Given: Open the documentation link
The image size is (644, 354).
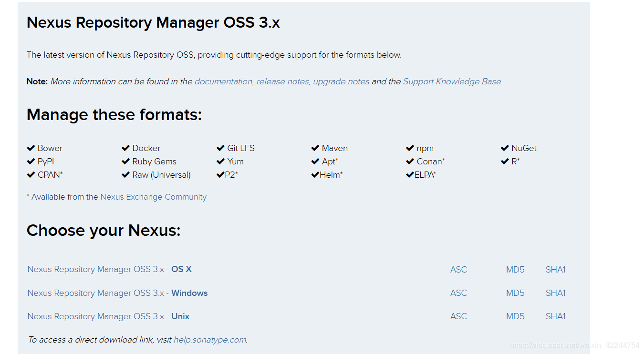Looking at the screenshot, I should coord(223,81).
